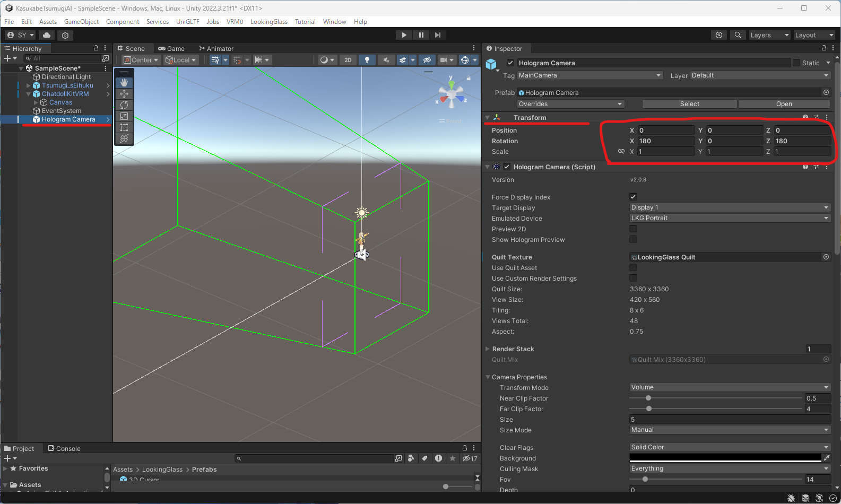Image resolution: width=841 pixels, height=504 pixels.
Task: Open the prefab Overrides dropdown
Action: tap(570, 104)
